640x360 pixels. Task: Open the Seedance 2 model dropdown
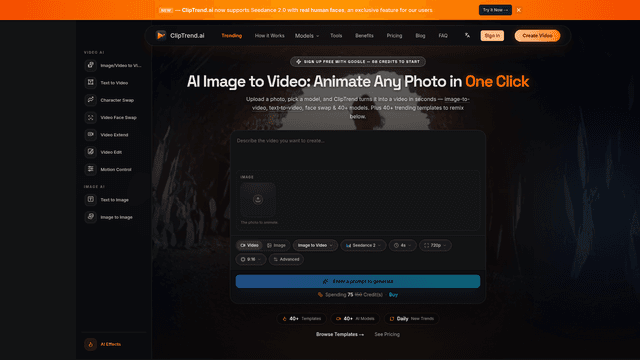click(363, 245)
